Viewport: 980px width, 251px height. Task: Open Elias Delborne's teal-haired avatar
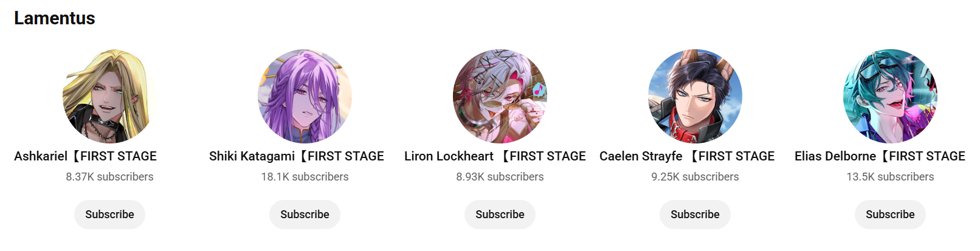click(890, 96)
